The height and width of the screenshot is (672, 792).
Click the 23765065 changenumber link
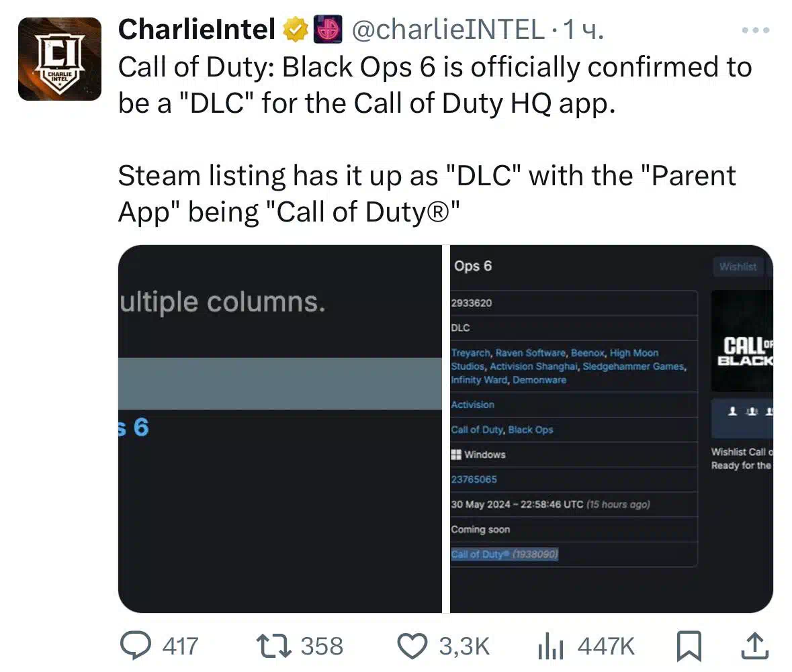tap(474, 479)
